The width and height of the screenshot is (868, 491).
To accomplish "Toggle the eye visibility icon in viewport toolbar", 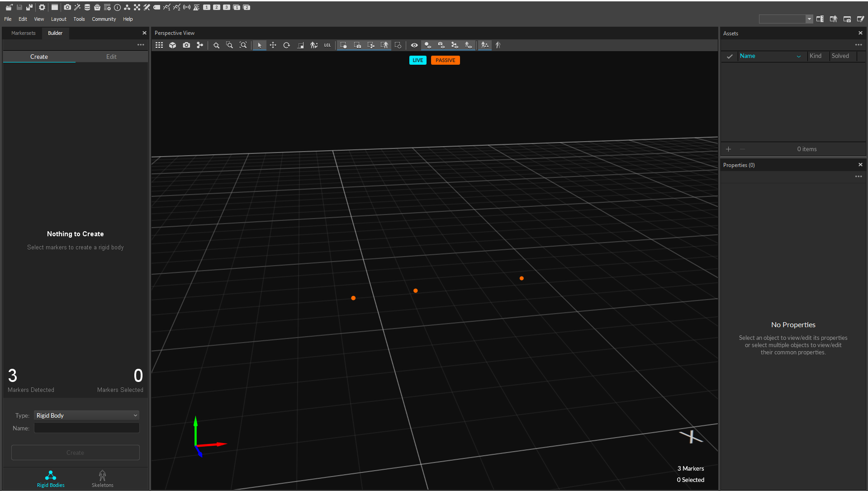I will (x=414, y=45).
